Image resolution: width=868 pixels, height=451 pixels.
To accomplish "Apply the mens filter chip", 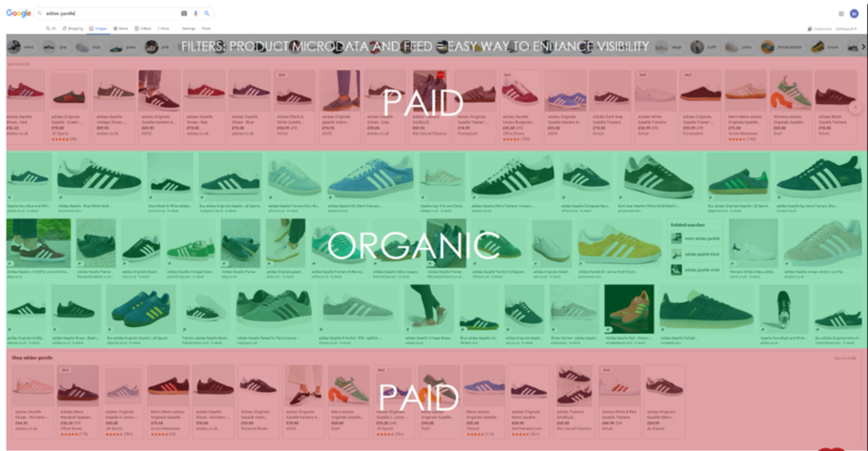I will click(x=22, y=47).
